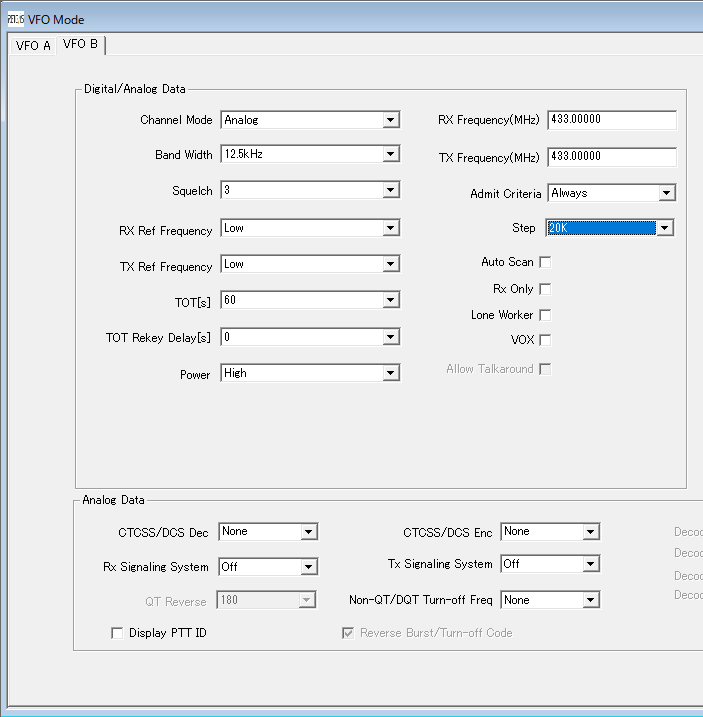Enable the Auto Scan checkbox

point(545,262)
